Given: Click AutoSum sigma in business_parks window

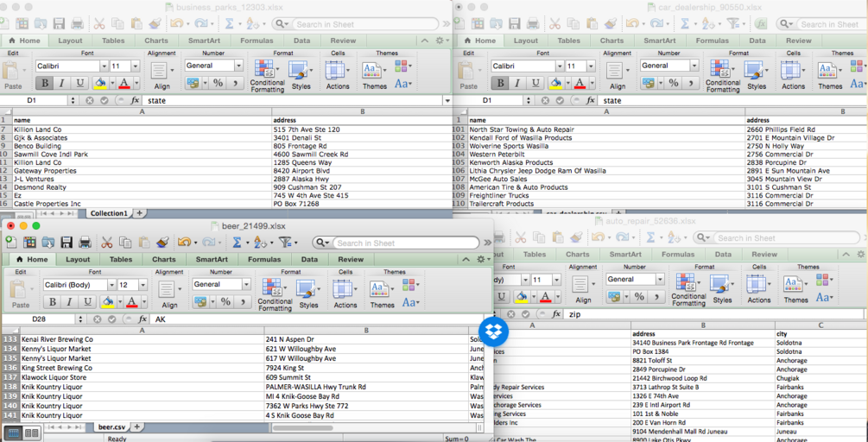Looking at the screenshot, I should click(229, 24).
